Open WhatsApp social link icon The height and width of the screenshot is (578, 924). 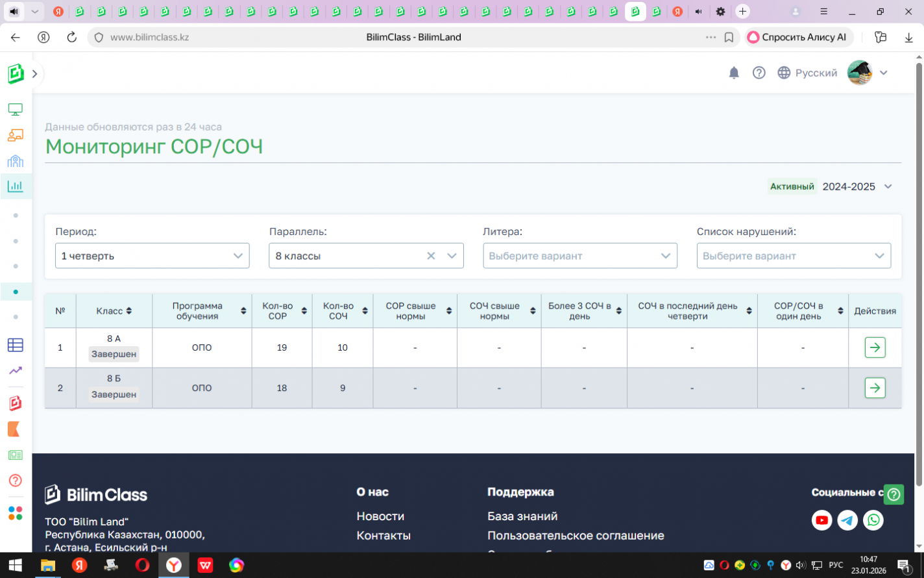pos(873,520)
